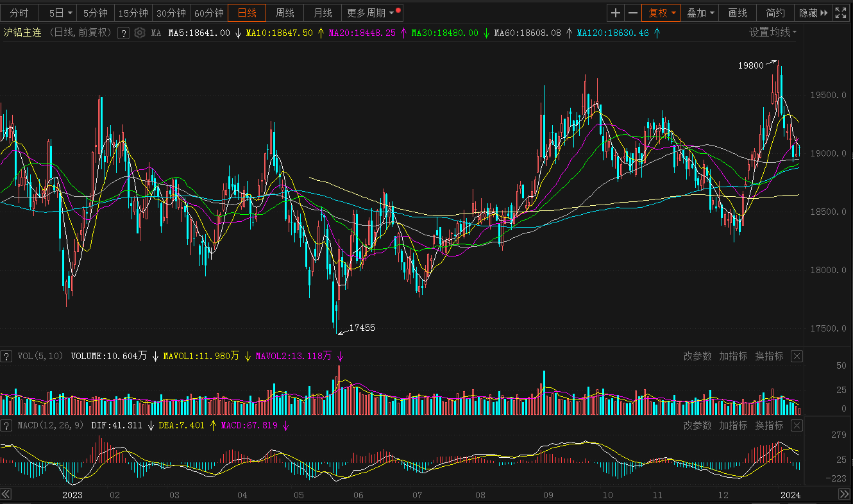Image resolution: width=853 pixels, height=504 pixels.
Task: Hide side panel via 隐藏 button
Action: coord(813,13)
